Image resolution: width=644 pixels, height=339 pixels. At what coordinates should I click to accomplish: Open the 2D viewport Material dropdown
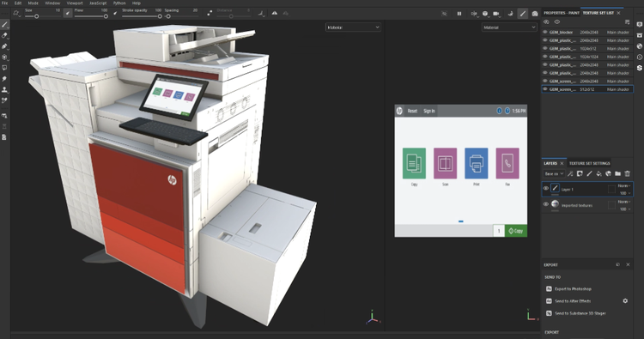[x=509, y=27]
